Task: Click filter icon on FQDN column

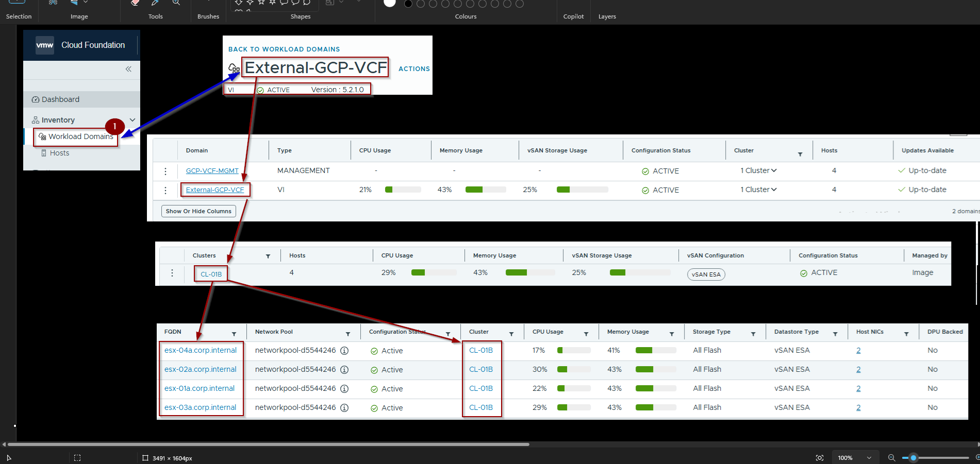Action: pyautogui.click(x=234, y=334)
